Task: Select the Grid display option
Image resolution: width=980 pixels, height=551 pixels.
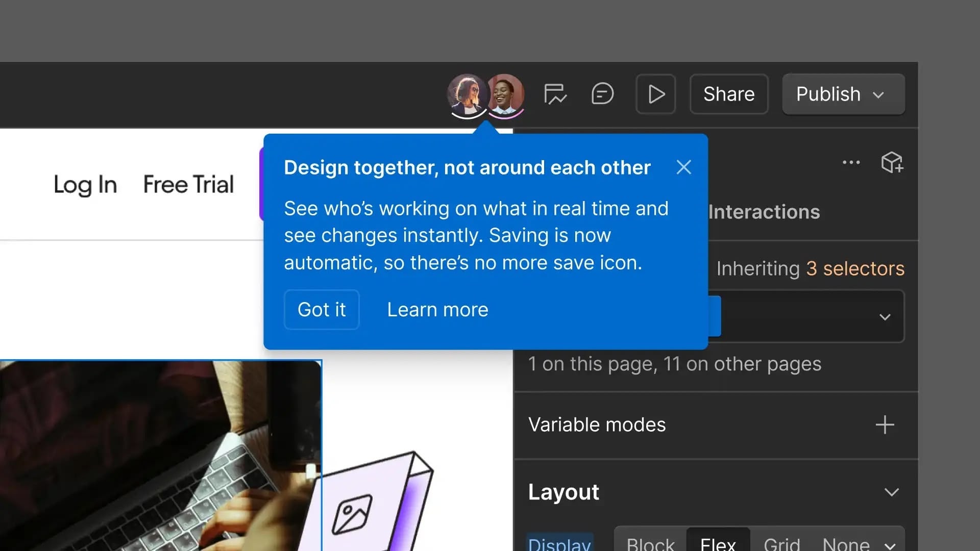Action: 781,543
